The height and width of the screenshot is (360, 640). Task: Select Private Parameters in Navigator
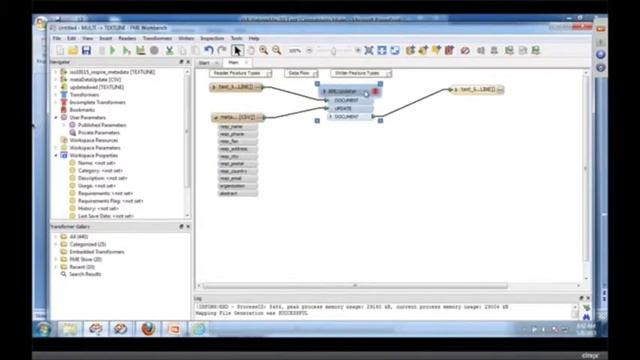[99, 133]
